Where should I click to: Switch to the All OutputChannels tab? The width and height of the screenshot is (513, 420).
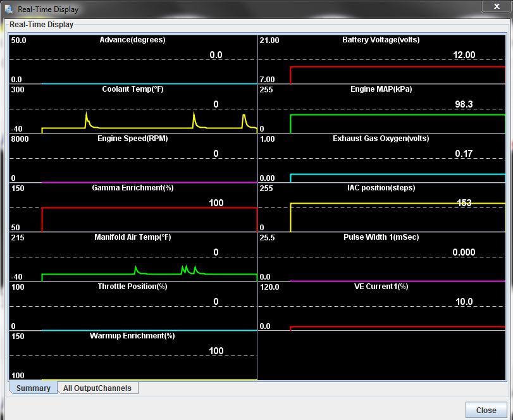tap(97, 388)
